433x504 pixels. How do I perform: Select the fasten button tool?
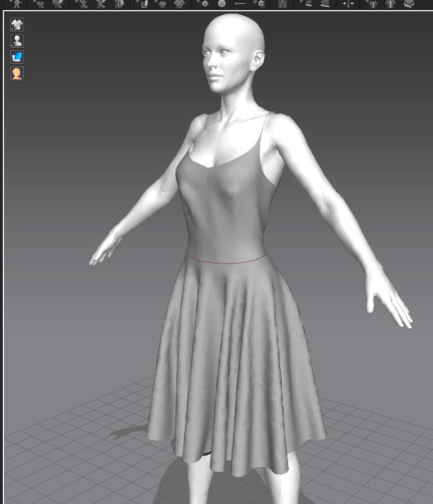tap(259, 3)
